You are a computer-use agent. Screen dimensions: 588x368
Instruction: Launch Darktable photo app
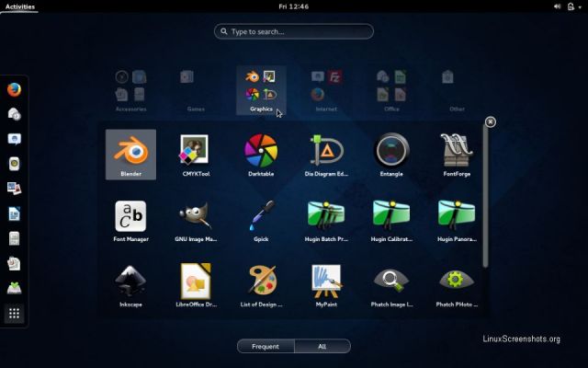261,155
